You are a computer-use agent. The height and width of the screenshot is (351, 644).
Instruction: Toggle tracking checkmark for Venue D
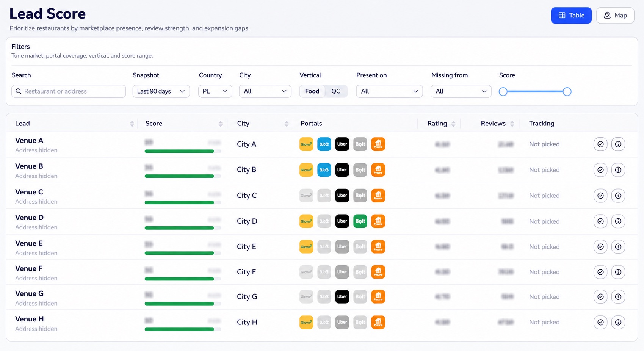[600, 221]
